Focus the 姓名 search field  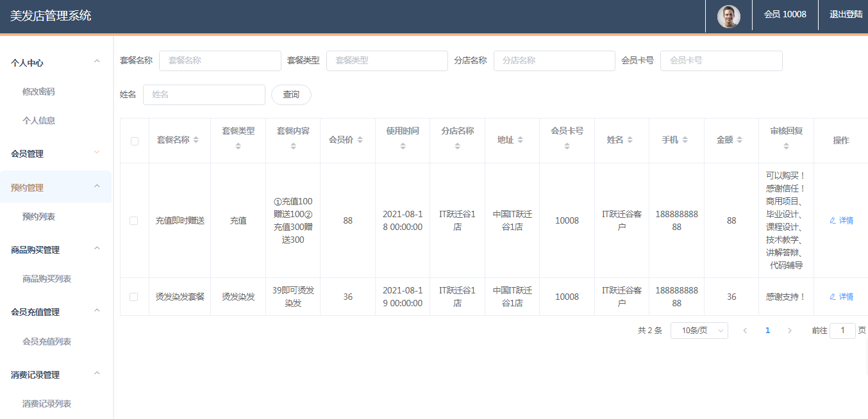pyautogui.click(x=204, y=95)
